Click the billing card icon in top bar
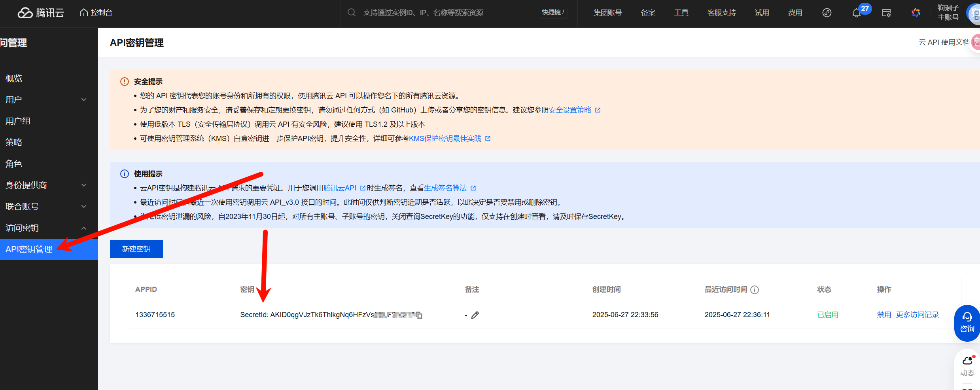 [x=886, y=13]
